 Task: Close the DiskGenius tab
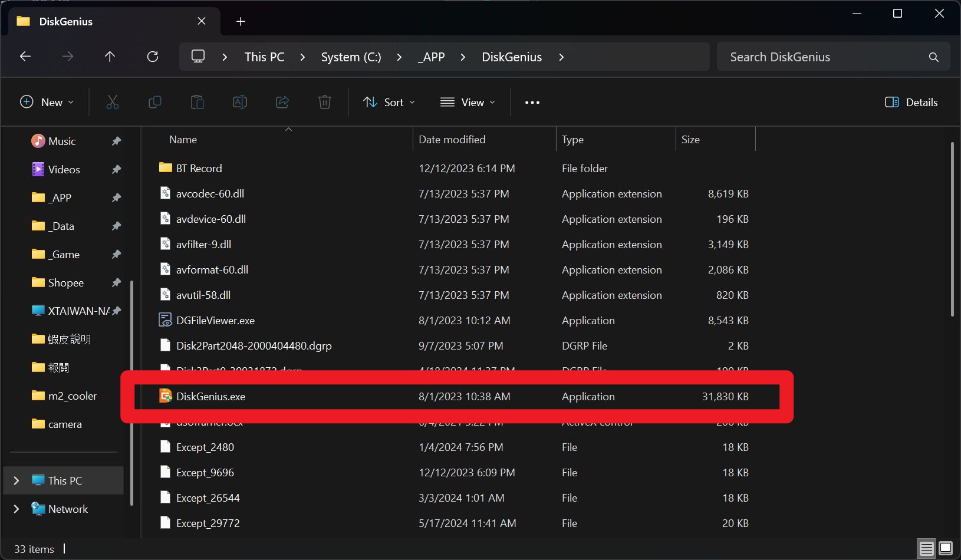tap(202, 21)
